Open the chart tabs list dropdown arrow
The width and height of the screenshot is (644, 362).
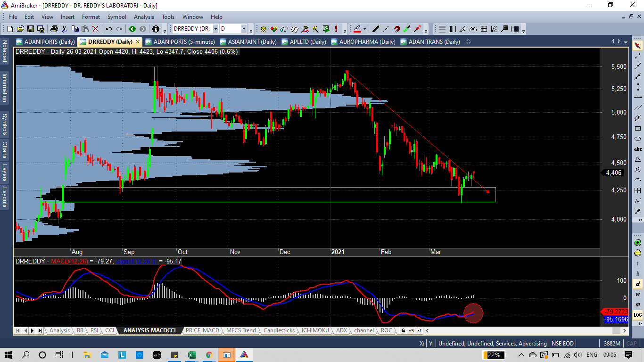pyautogui.click(x=625, y=41)
